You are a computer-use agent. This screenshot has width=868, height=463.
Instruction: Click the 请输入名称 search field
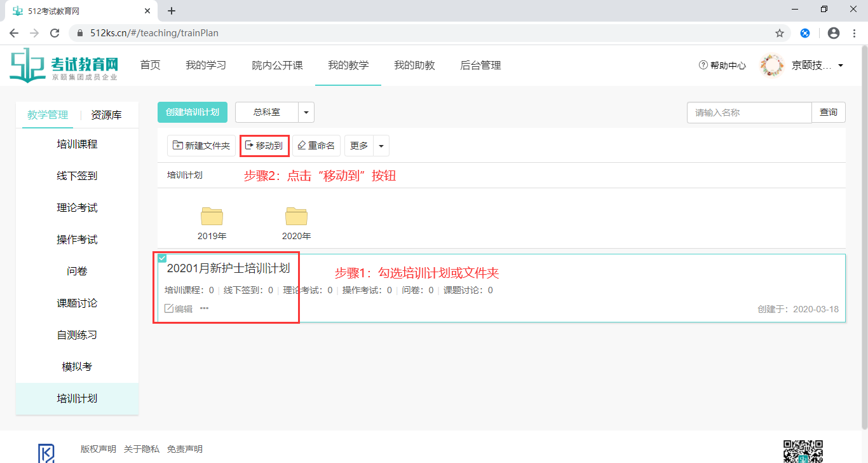[x=749, y=112]
